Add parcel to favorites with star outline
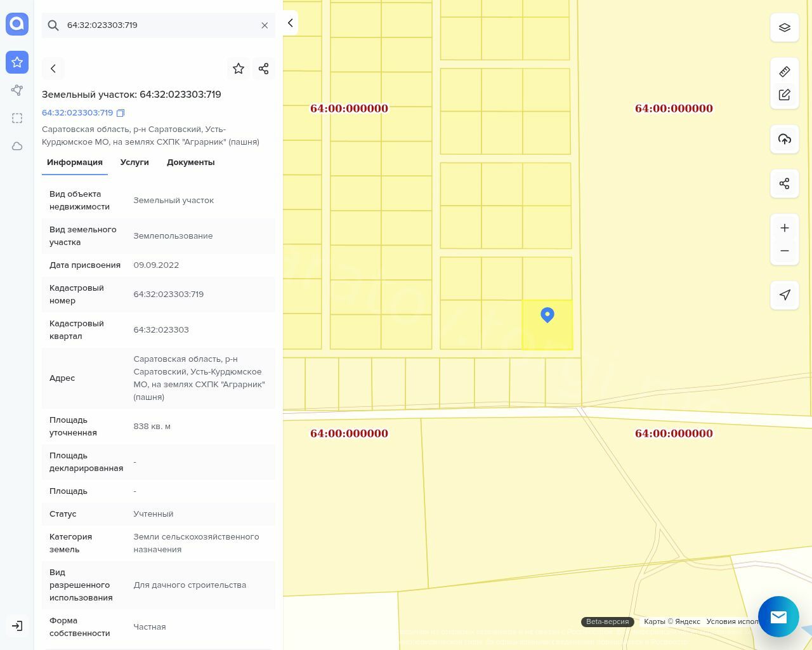Screen dimensions: 812x650 (x=239, y=69)
